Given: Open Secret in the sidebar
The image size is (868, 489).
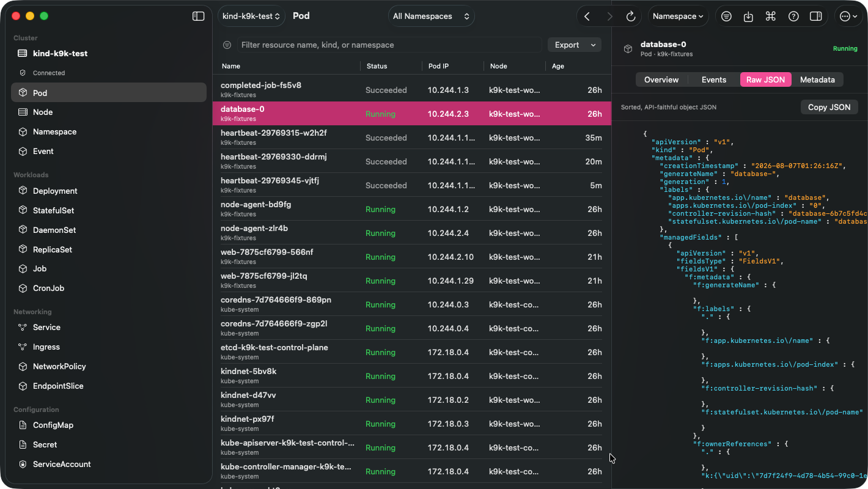Looking at the screenshot, I should pyautogui.click(x=109, y=445).
